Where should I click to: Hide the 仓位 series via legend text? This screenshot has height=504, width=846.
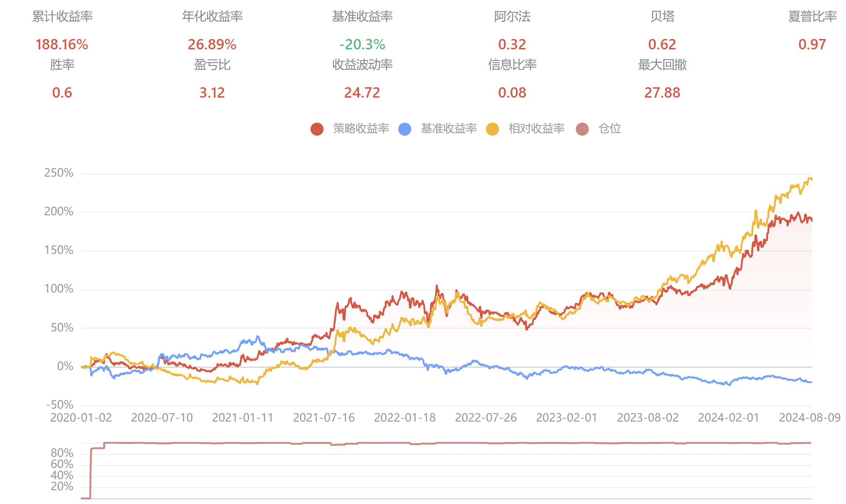pos(609,128)
